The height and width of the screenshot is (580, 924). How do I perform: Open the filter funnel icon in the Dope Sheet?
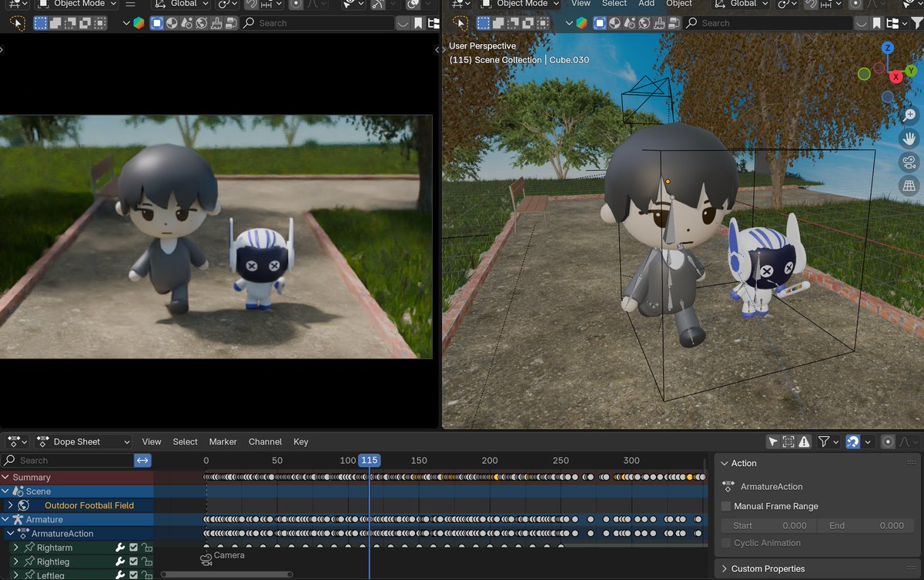(825, 441)
